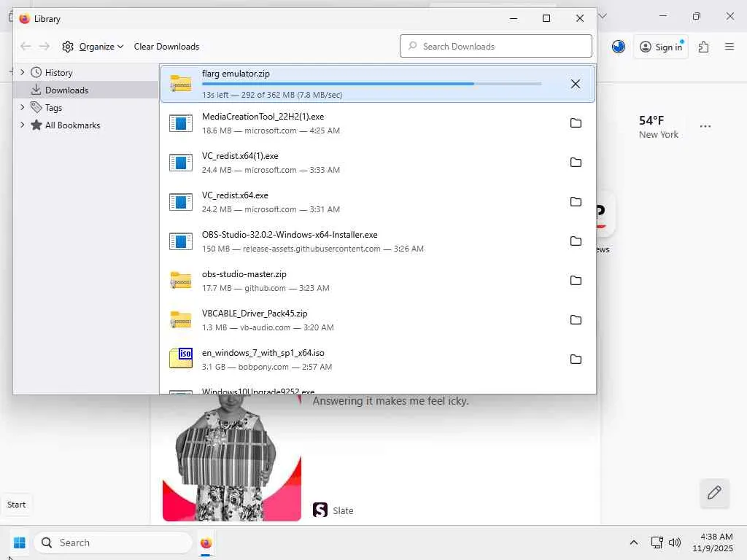This screenshot has height=560, width=747.
Task: Show VC_redist.x64(1).exe in its folder
Action: (x=576, y=163)
